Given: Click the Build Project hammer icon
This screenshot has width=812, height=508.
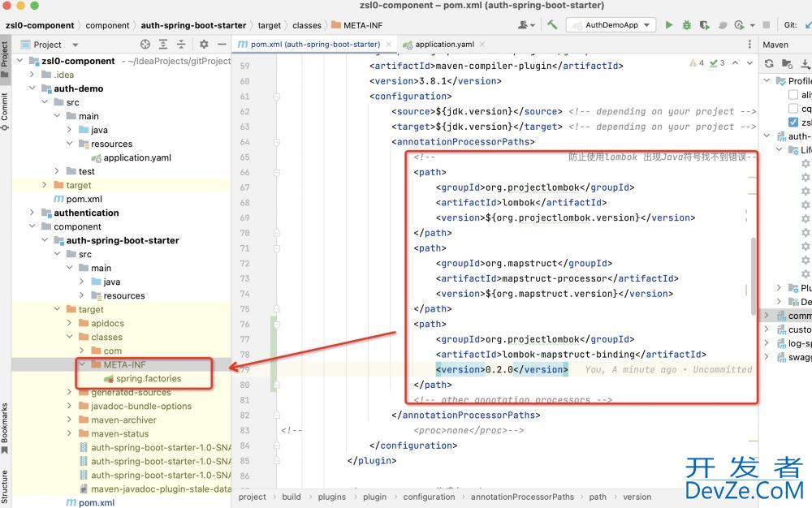Looking at the screenshot, I should [552, 25].
